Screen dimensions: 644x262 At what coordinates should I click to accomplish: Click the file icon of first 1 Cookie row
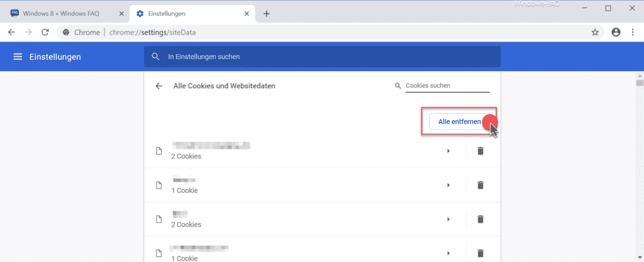click(158, 185)
